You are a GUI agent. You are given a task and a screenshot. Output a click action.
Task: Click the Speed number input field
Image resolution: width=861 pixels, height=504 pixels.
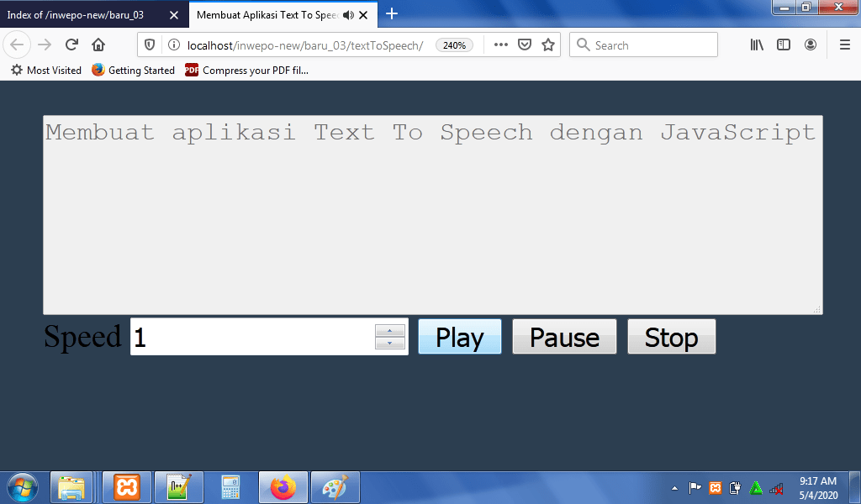[x=269, y=337]
